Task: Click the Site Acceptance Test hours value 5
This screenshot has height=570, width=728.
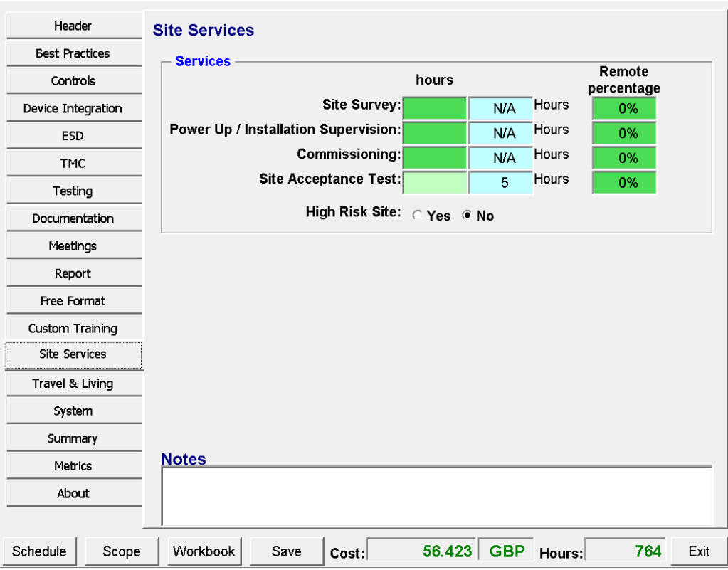Action: pos(504,183)
